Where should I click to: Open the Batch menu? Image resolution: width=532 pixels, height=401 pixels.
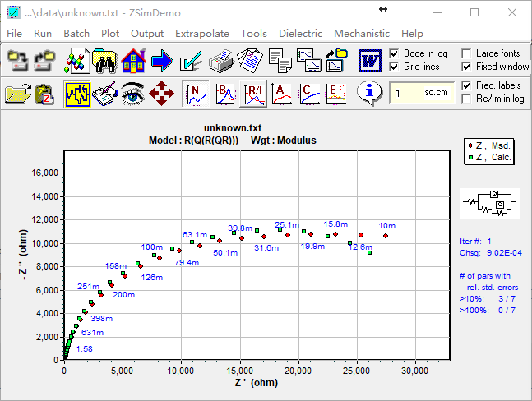click(x=76, y=34)
